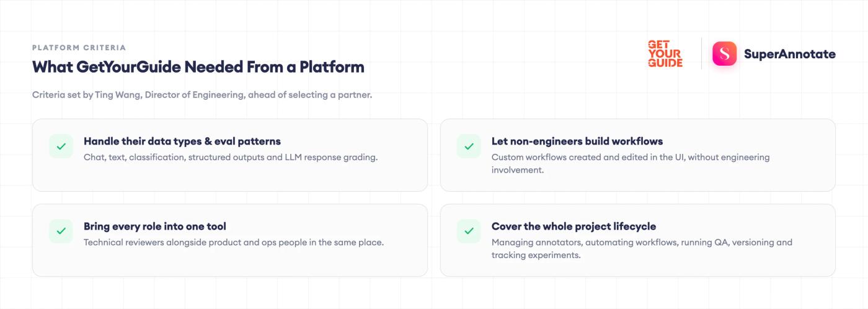
Task: Click checkmark beside Handle their data types
Action: click(61, 146)
